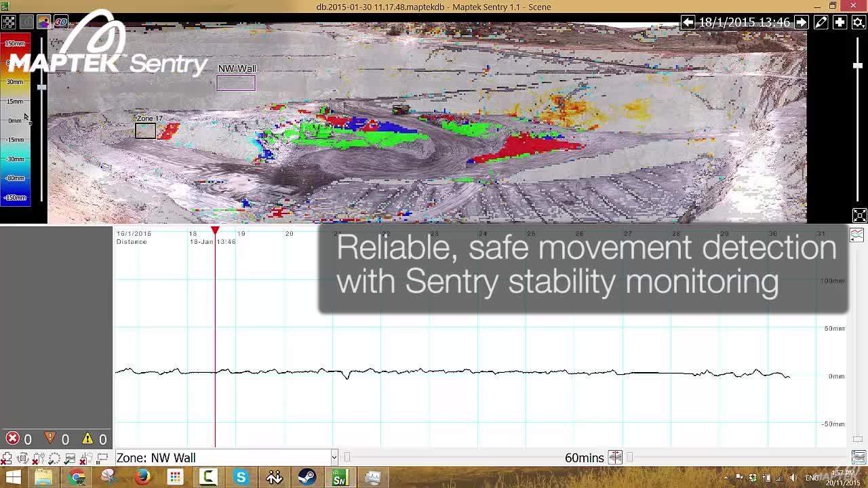Open the settings gear dropdown top-right

[860, 22]
